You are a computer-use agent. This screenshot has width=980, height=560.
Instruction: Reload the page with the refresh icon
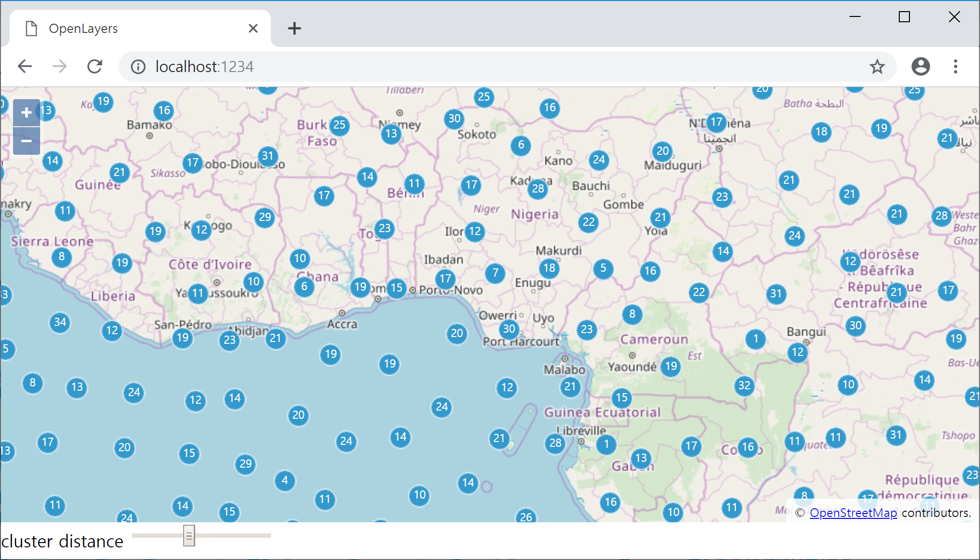click(x=95, y=66)
